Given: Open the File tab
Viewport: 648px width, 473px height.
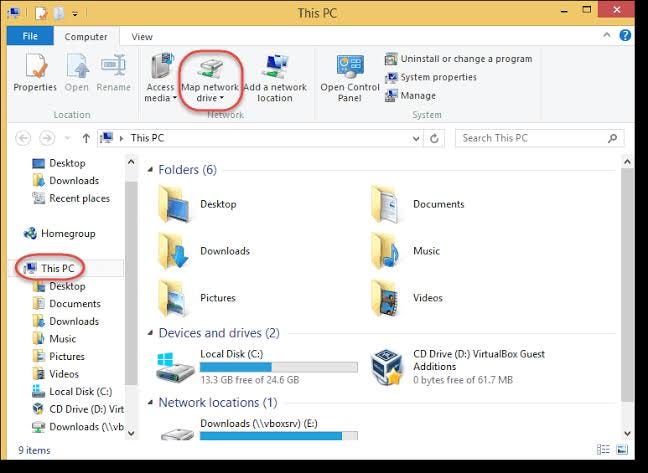Looking at the screenshot, I should pyautogui.click(x=30, y=36).
